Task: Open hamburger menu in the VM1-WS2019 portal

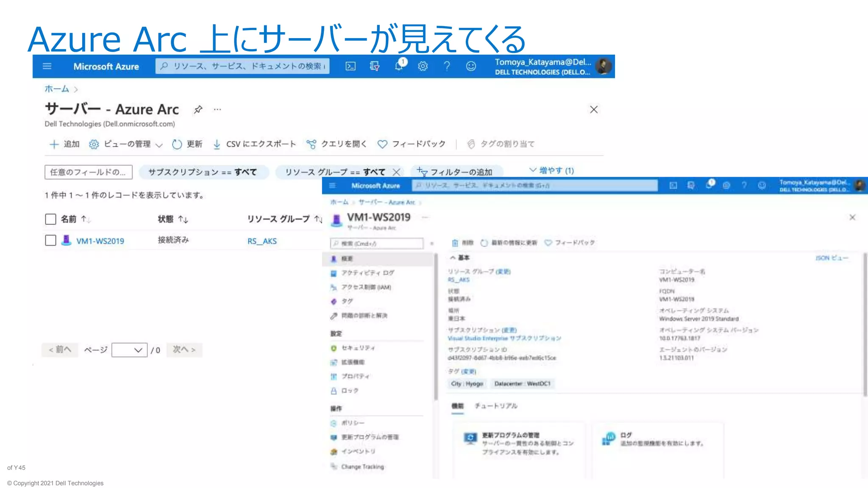Action: click(x=332, y=186)
